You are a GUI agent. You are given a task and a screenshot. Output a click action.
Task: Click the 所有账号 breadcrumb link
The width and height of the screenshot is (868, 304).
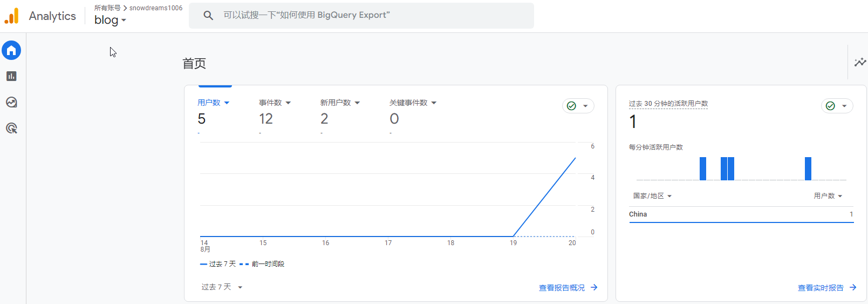coord(107,8)
